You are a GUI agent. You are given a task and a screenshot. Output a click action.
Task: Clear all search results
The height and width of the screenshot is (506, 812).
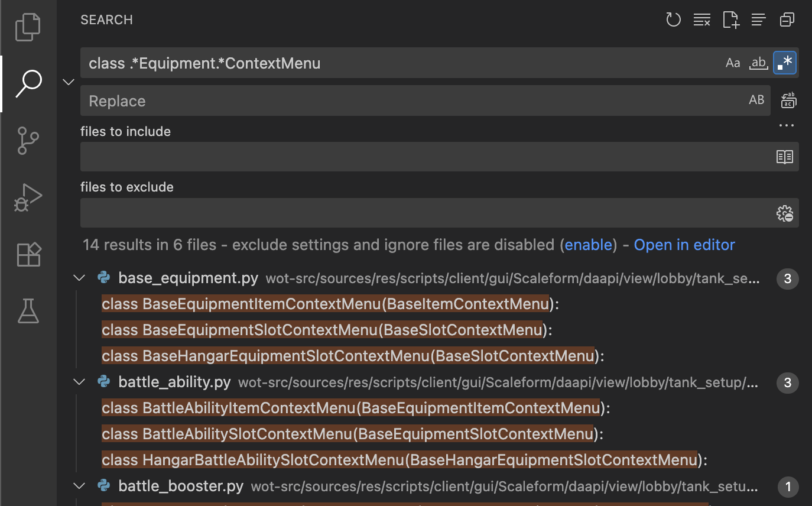tap(701, 20)
